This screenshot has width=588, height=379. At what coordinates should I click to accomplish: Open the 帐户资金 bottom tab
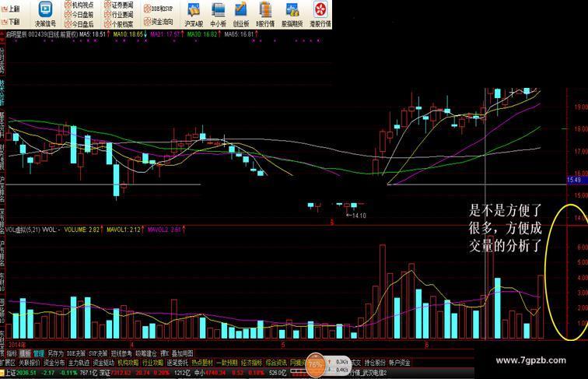click(399, 363)
